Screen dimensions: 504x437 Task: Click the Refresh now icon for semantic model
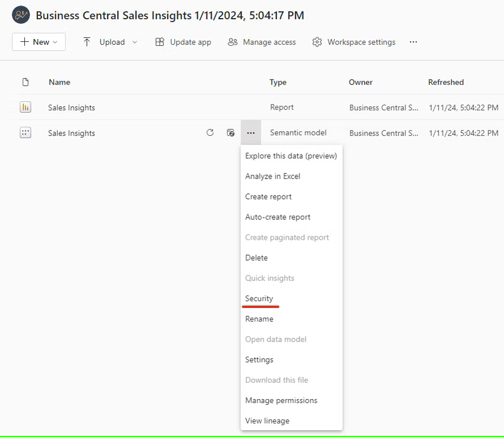click(x=210, y=133)
